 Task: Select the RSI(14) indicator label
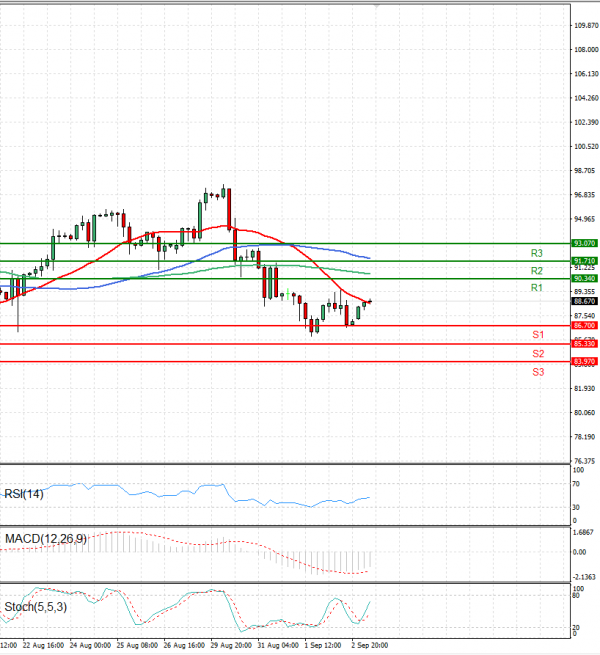[24, 494]
